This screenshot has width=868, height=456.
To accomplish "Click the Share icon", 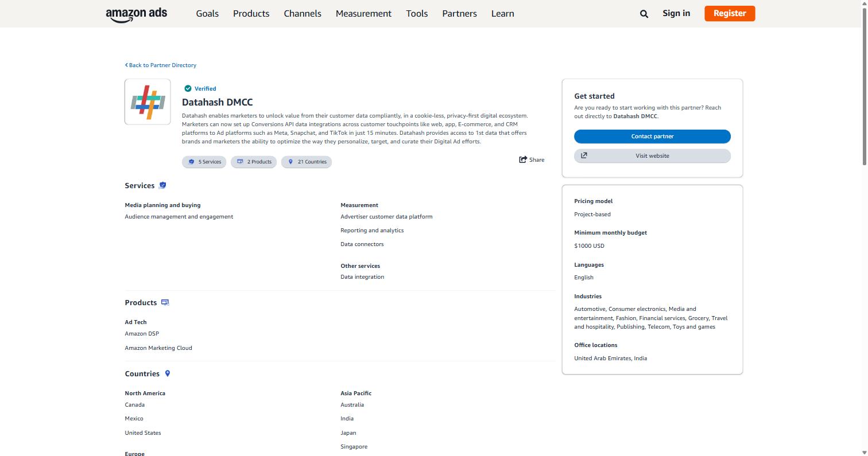I will point(523,159).
